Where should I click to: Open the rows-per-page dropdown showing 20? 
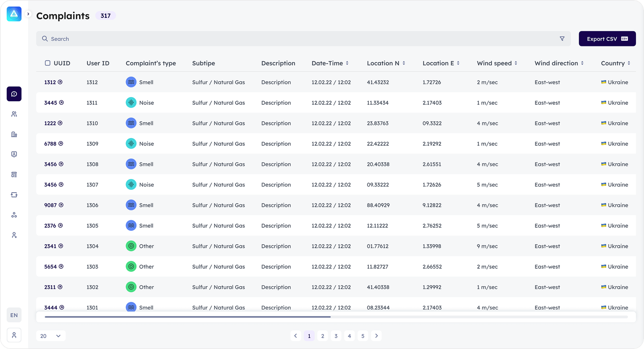51,336
